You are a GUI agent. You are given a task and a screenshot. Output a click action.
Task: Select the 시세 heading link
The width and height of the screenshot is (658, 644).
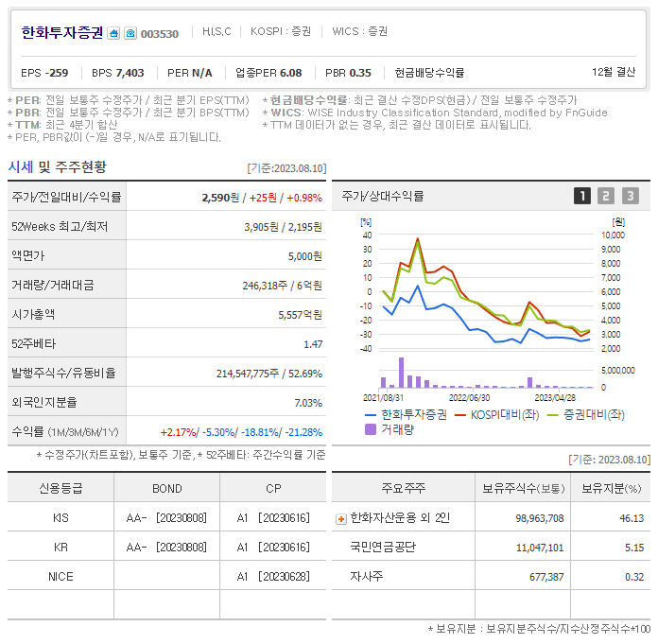21,167
